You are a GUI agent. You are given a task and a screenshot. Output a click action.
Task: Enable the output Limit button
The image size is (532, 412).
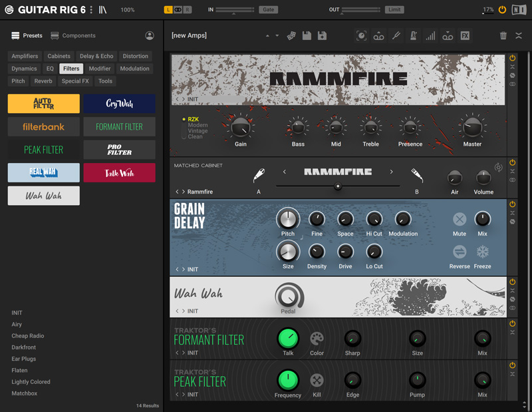point(394,10)
